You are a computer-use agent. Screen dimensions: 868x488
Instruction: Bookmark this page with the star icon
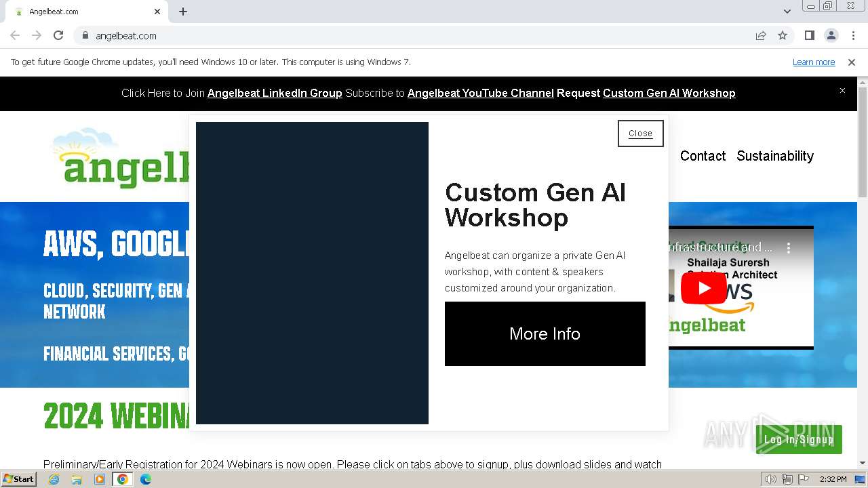coord(783,35)
